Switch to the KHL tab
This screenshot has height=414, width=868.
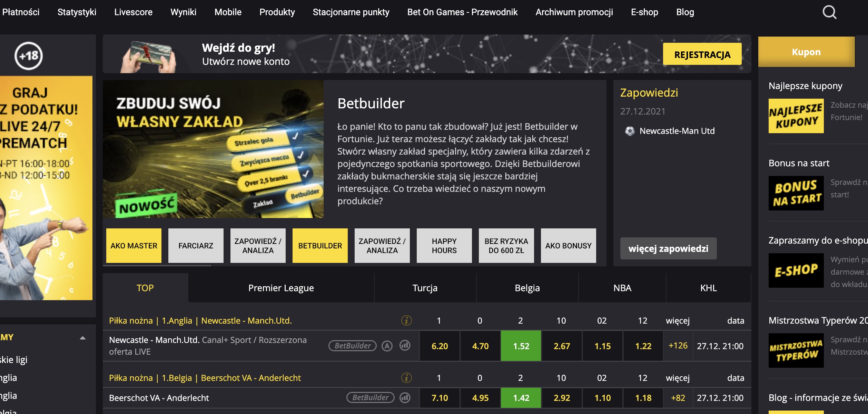click(709, 288)
